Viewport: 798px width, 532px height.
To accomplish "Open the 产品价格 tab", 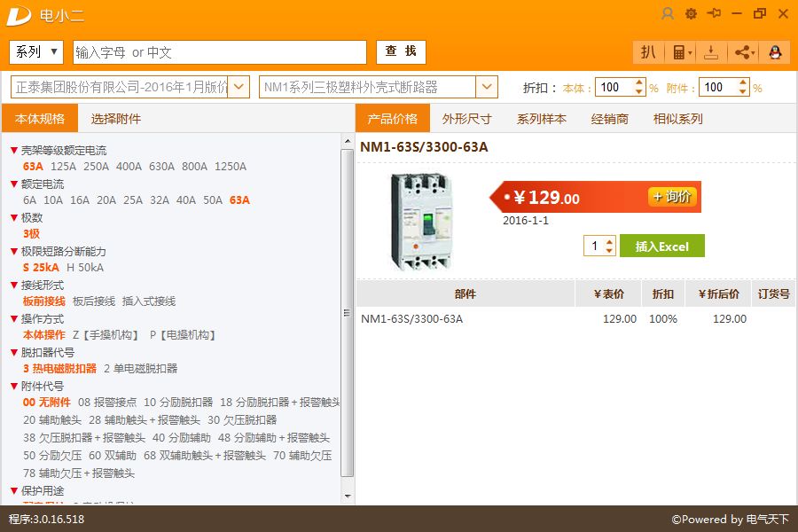I will [393, 119].
